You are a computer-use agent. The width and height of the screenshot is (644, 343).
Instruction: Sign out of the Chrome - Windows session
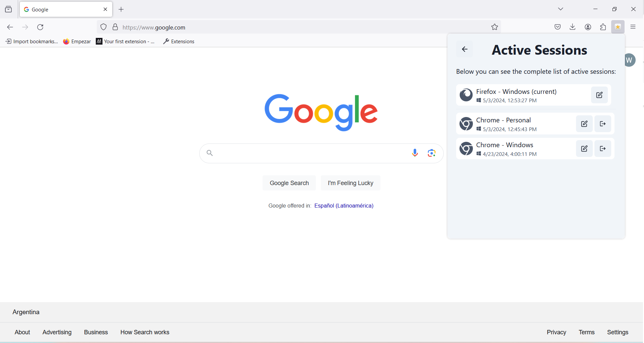(x=603, y=149)
